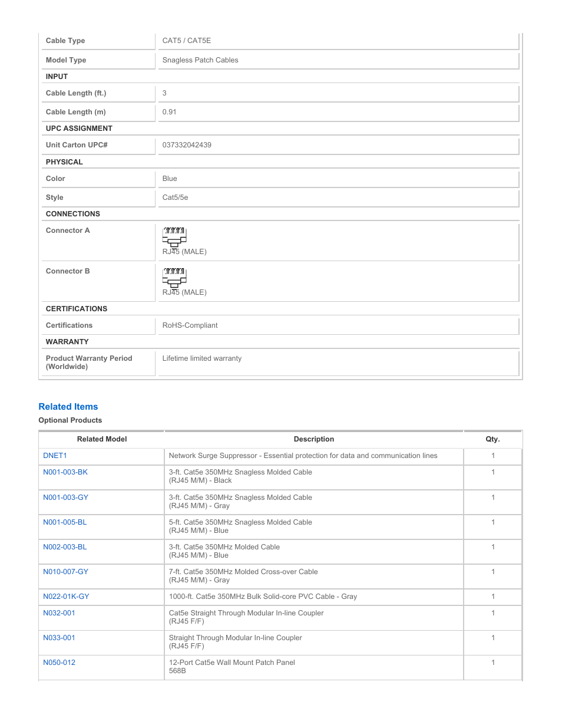Click the UPC ASSIGNMENT section heading
Viewport: 562px width, 728px height.
pos(79,129)
